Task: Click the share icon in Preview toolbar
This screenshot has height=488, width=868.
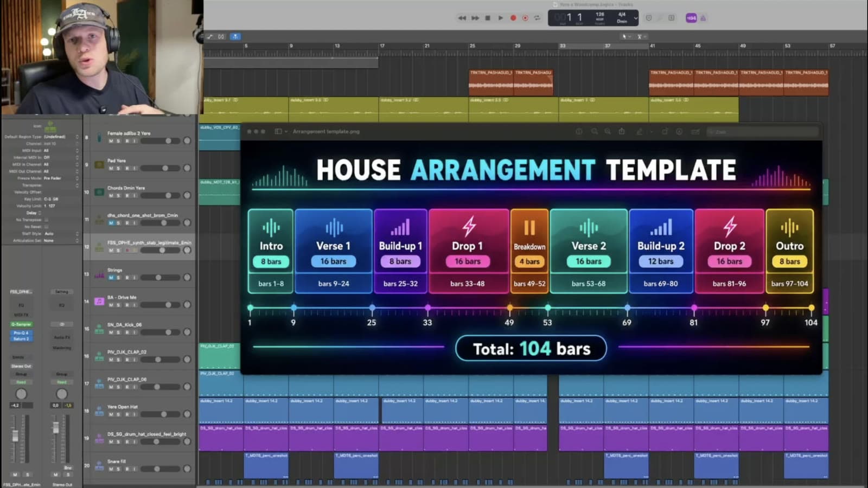Action: [x=622, y=131]
